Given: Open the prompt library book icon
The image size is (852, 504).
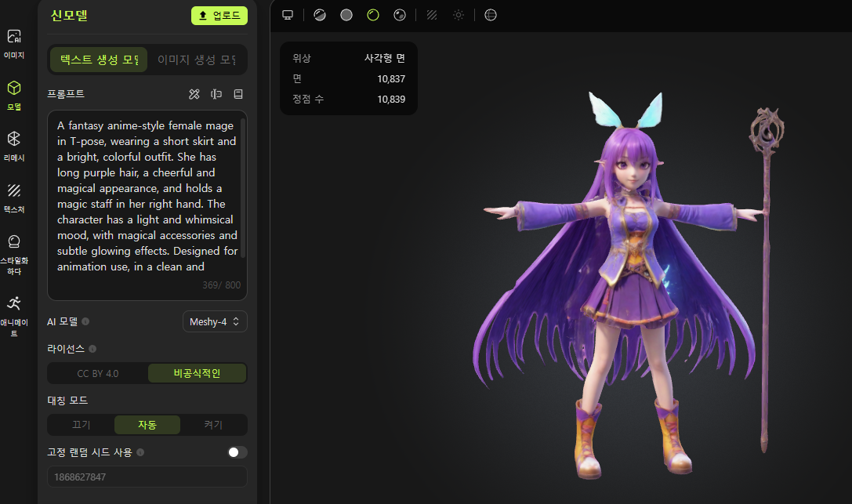Looking at the screenshot, I should 237,94.
